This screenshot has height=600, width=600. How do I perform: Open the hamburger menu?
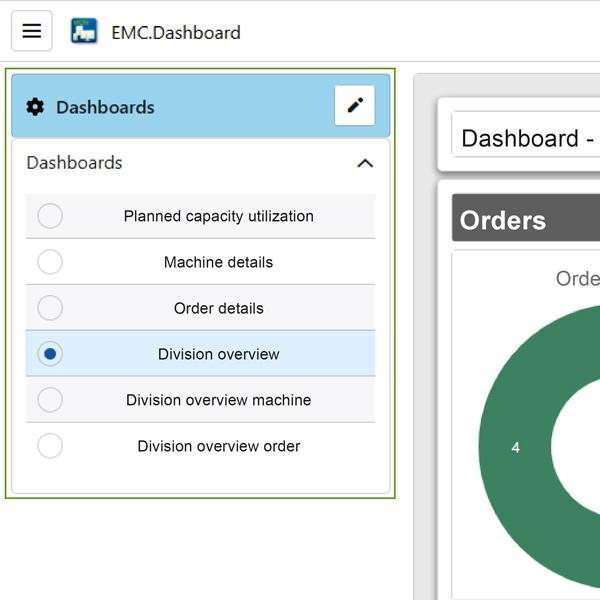(32, 31)
